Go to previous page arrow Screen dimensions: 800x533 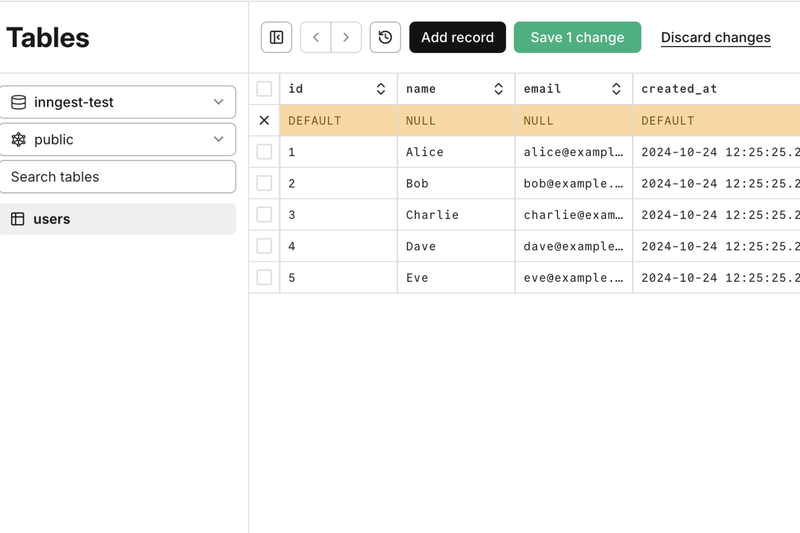coord(316,37)
